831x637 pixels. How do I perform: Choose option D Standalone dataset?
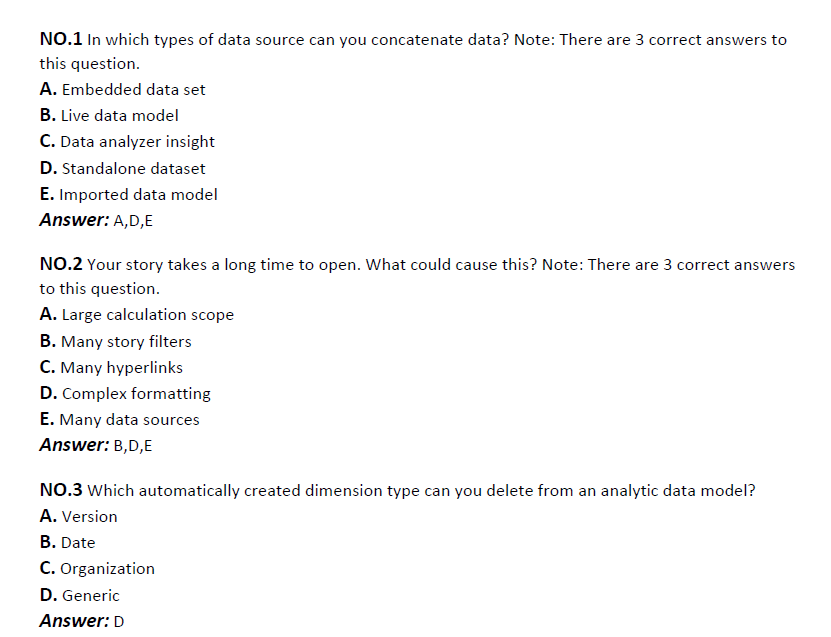122,169
